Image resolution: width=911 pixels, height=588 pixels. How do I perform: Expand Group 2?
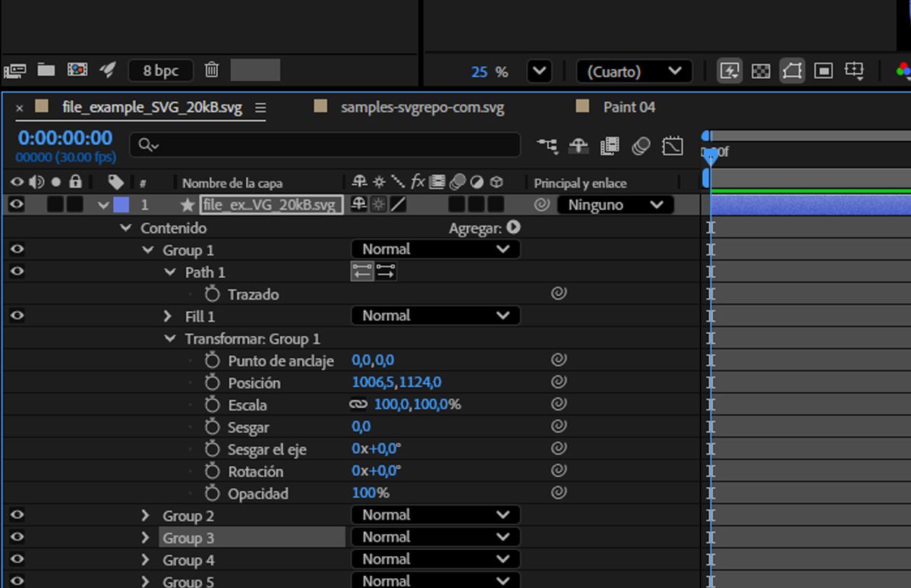click(x=146, y=515)
